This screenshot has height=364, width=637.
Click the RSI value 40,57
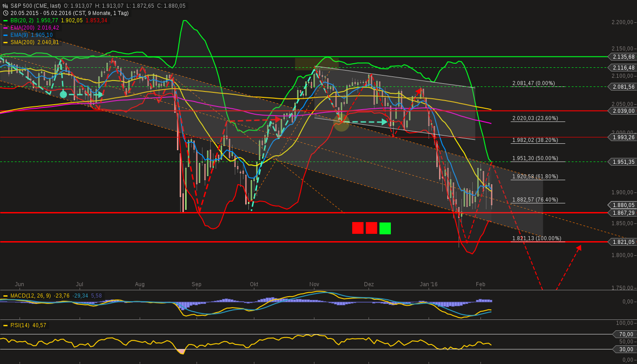[40, 325]
